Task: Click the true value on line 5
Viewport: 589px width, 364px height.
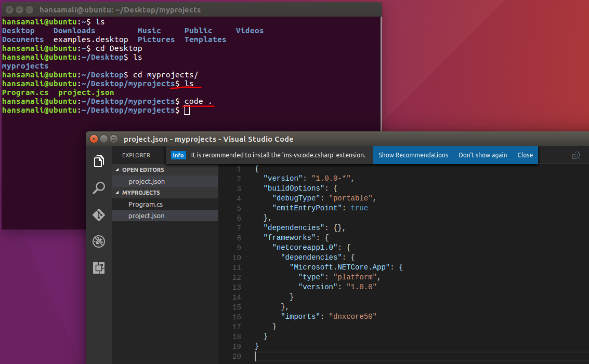Action: (359, 208)
